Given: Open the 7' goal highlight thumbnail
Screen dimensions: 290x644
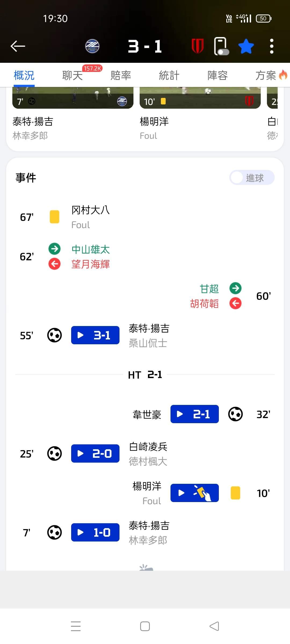Looking at the screenshot, I should pyautogui.click(x=73, y=98).
